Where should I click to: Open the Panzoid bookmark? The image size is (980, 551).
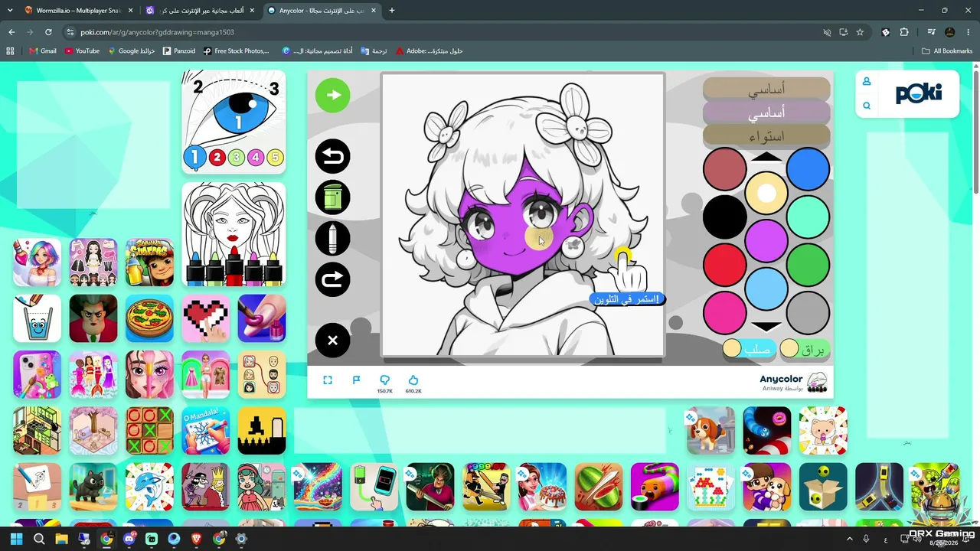tap(179, 51)
